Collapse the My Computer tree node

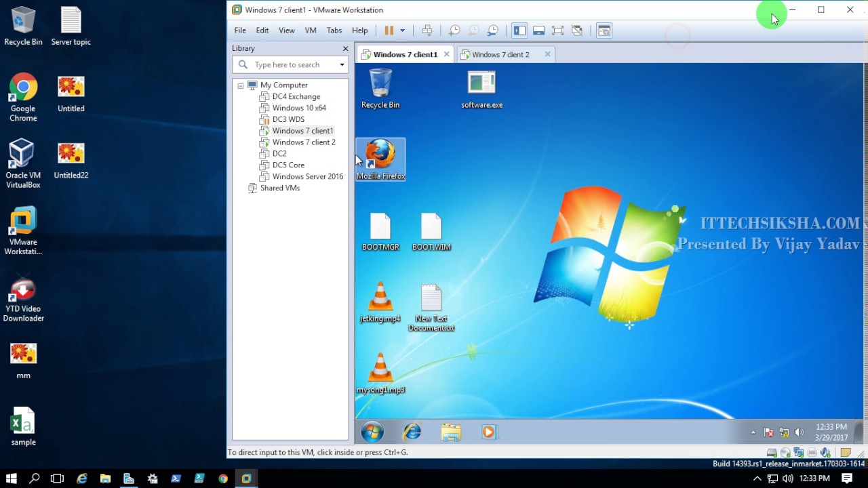coord(240,85)
